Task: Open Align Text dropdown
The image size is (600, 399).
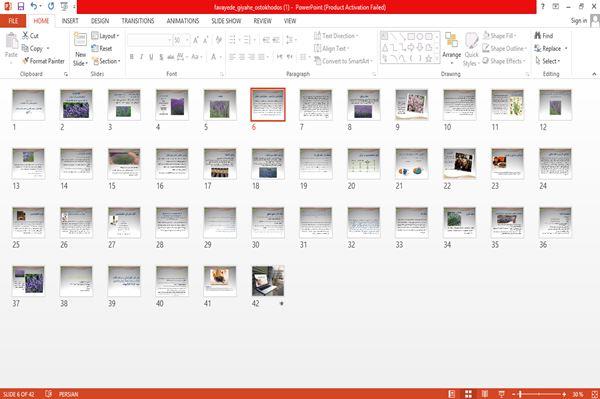Action: 331,48
